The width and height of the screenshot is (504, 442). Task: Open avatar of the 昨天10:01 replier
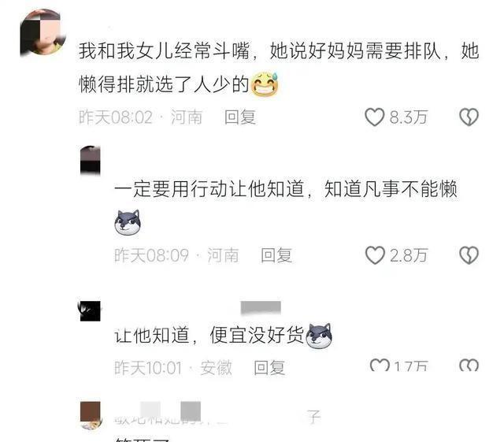pos(90,310)
